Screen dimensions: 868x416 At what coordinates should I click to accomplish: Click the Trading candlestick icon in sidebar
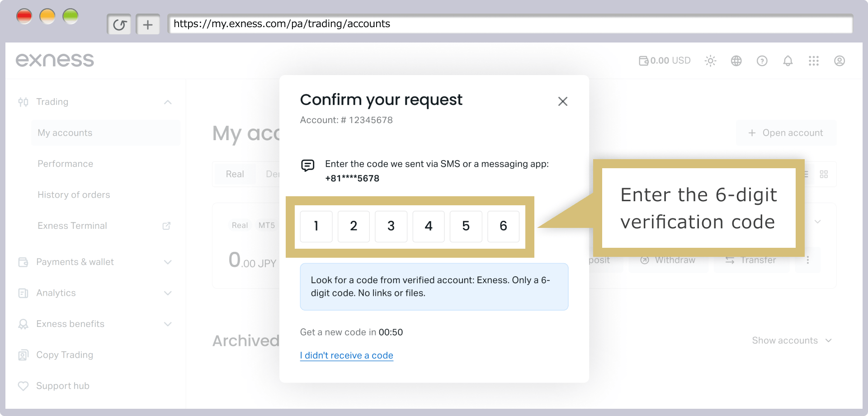[23, 102]
